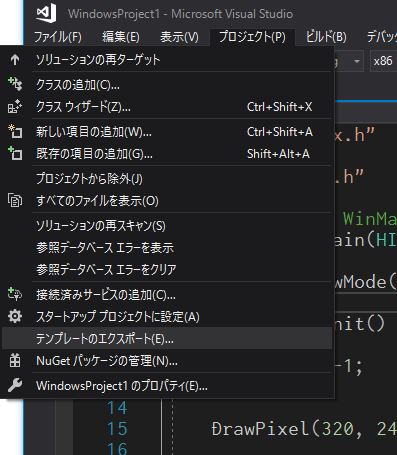This screenshot has width=397, height=455.
Task: Click the DrawPixel(320, code text
Action: 287,429
